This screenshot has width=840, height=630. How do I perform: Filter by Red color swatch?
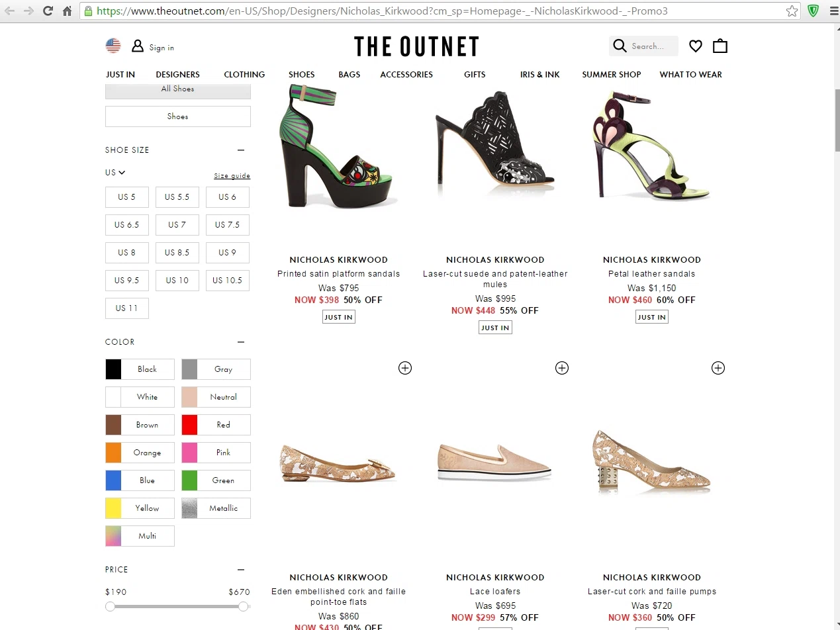pos(216,425)
